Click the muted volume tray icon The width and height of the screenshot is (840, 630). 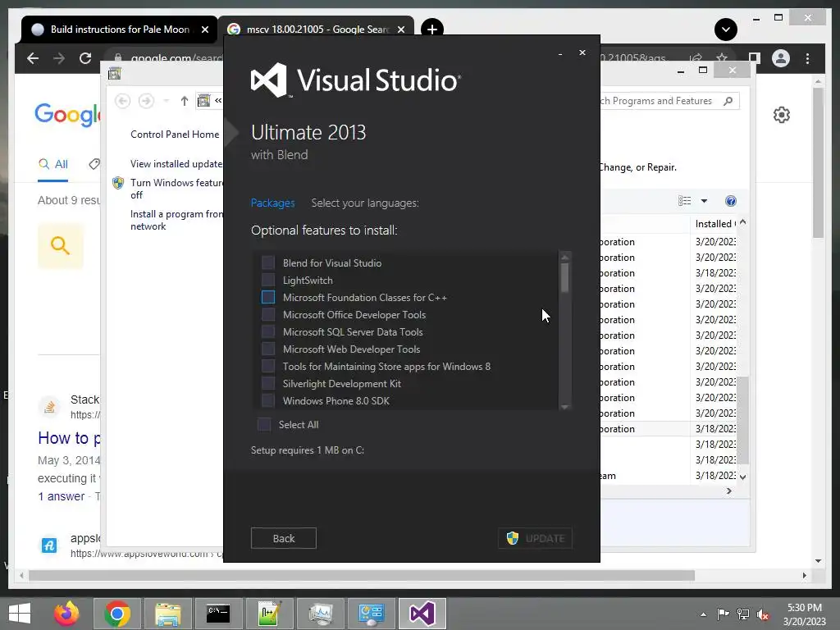pyautogui.click(x=763, y=614)
